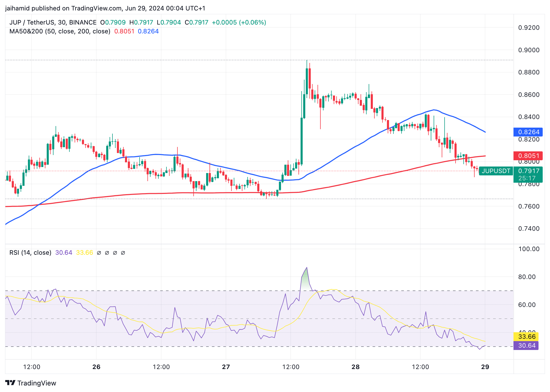Image resolution: width=550 pixels, height=392 pixels.
Task: Click the high price H0.7917 value
Action: [141, 22]
